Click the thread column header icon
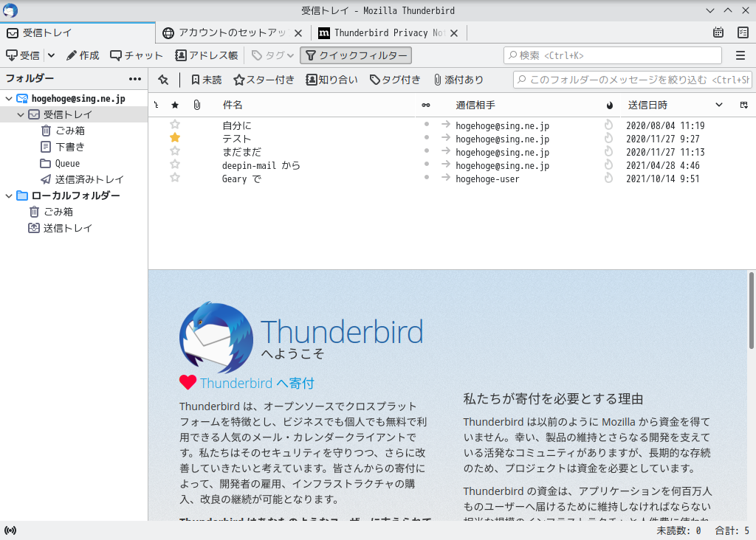This screenshot has width=756, height=540. pyautogui.click(x=157, y=105)
